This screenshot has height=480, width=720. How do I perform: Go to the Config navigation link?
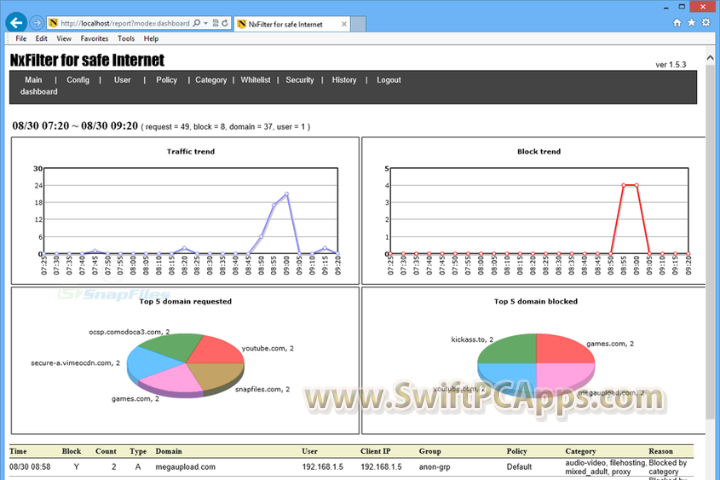coord(78,80)
